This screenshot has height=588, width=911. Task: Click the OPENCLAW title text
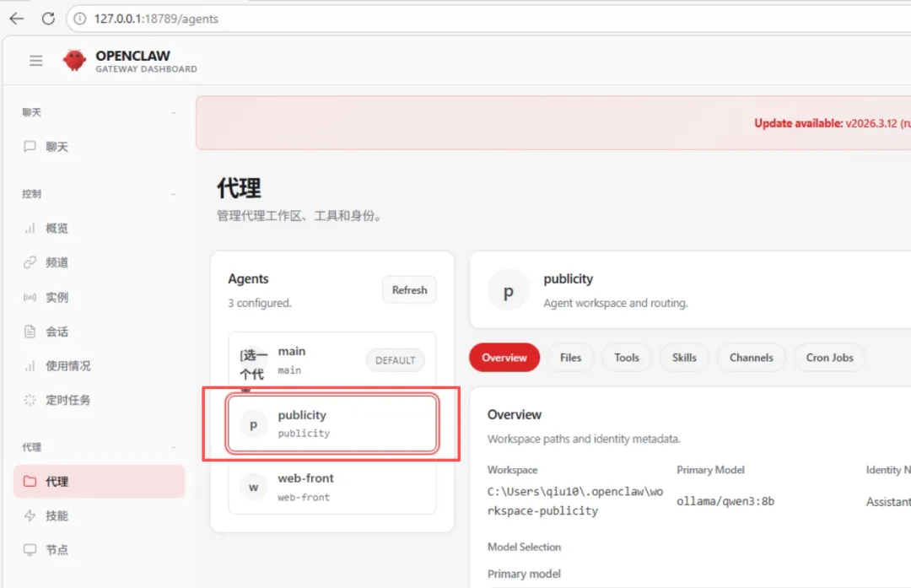tap(133, 56)
